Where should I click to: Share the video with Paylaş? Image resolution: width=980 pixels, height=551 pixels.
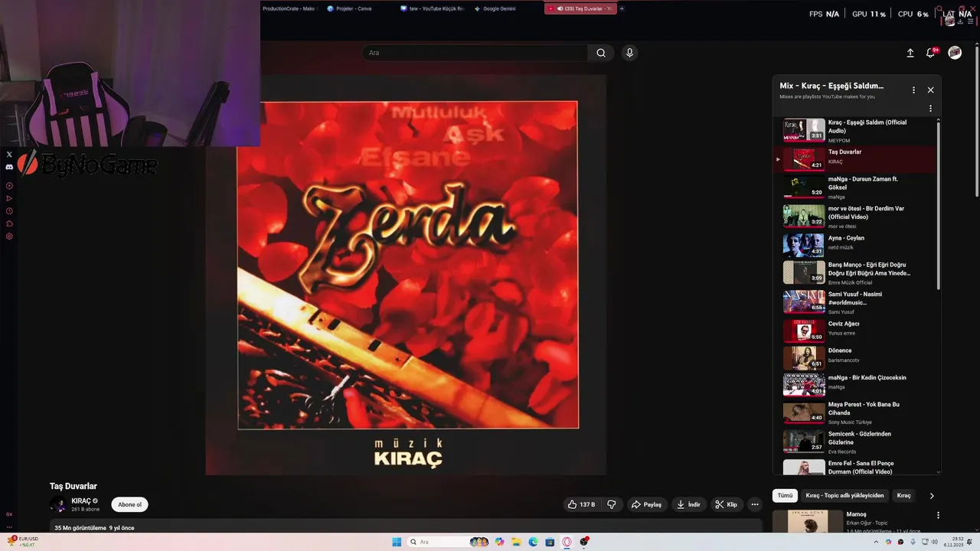pos(645,504)
